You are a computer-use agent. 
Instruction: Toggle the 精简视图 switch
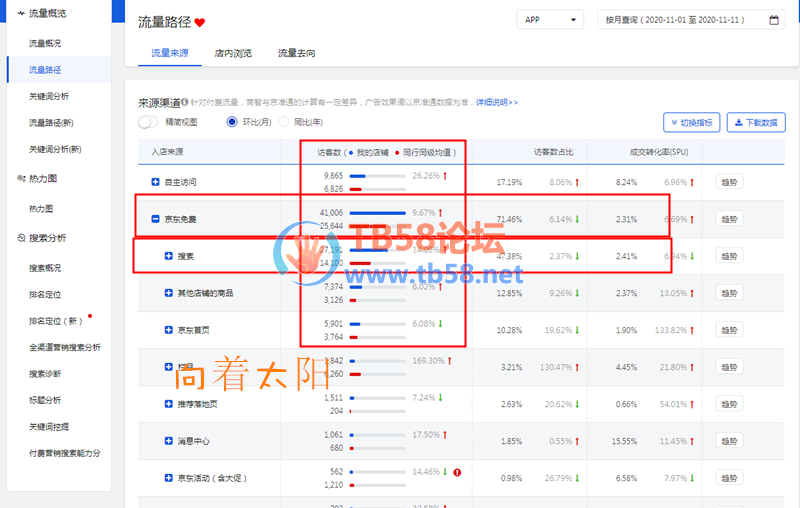pyautogui.click(x=148, y=122)
